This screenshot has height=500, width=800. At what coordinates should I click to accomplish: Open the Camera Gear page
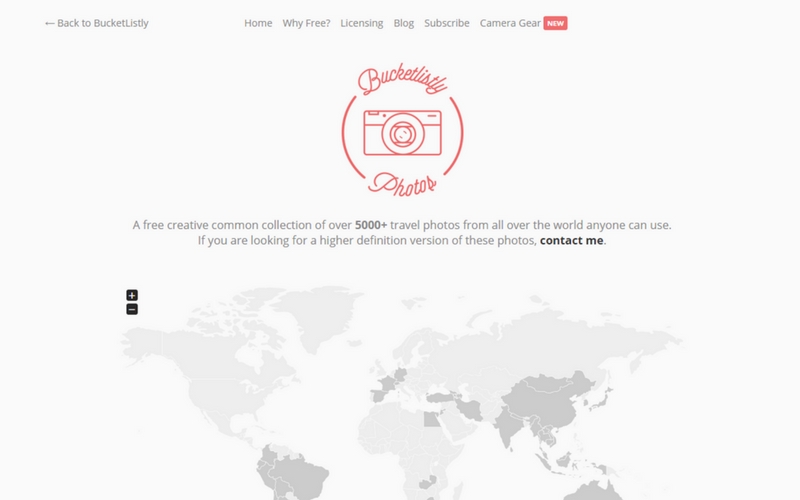tap(510, 23)
